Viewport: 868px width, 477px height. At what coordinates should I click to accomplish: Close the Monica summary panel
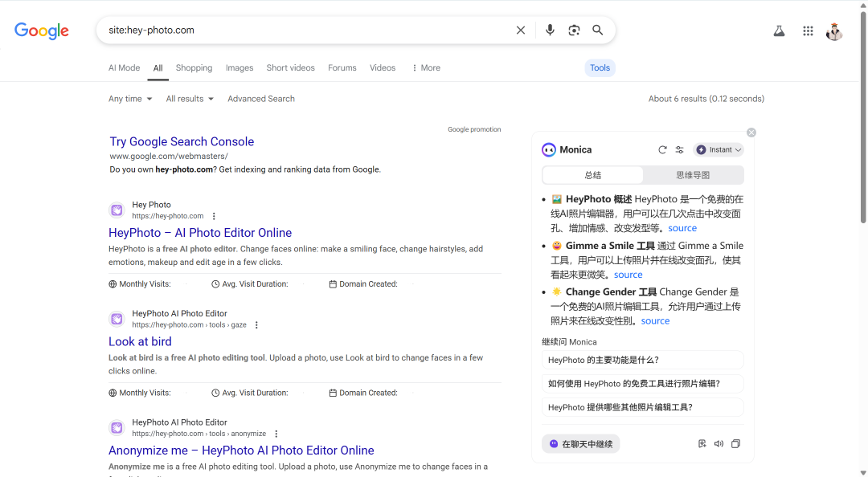tap(751, 132)
